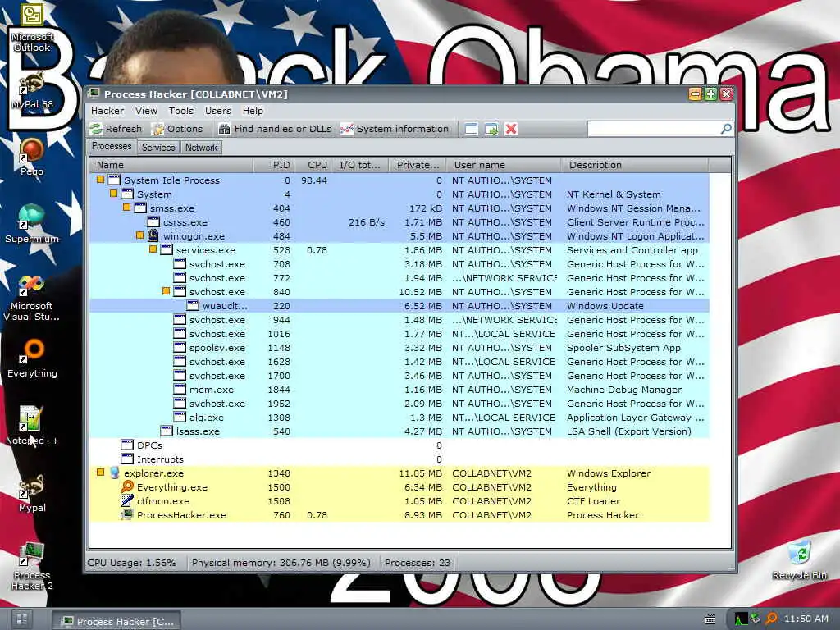
Task: Open Microsoft Outlook desktop icon
Action: [x=32, y=28]
